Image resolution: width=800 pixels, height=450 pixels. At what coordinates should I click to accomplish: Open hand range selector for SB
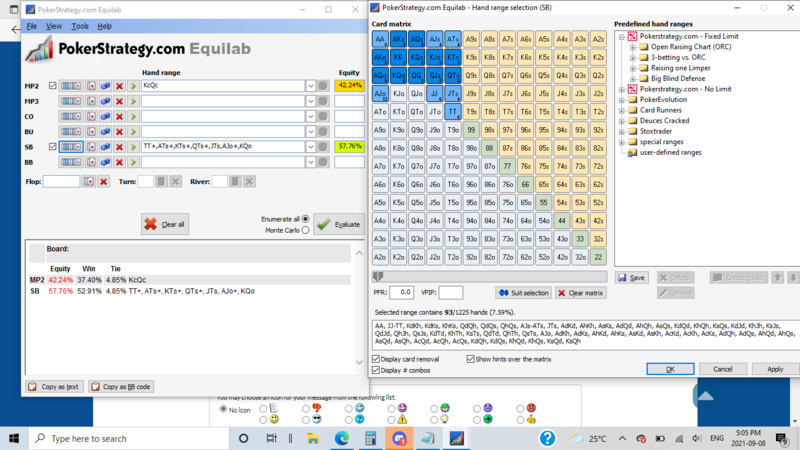pos(71,147)
